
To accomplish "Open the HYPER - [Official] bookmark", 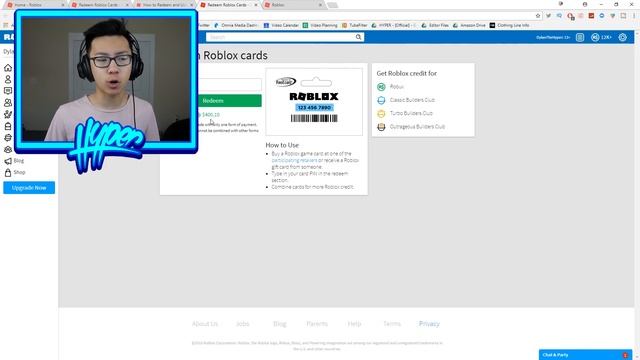I will [x=393, y=25].
